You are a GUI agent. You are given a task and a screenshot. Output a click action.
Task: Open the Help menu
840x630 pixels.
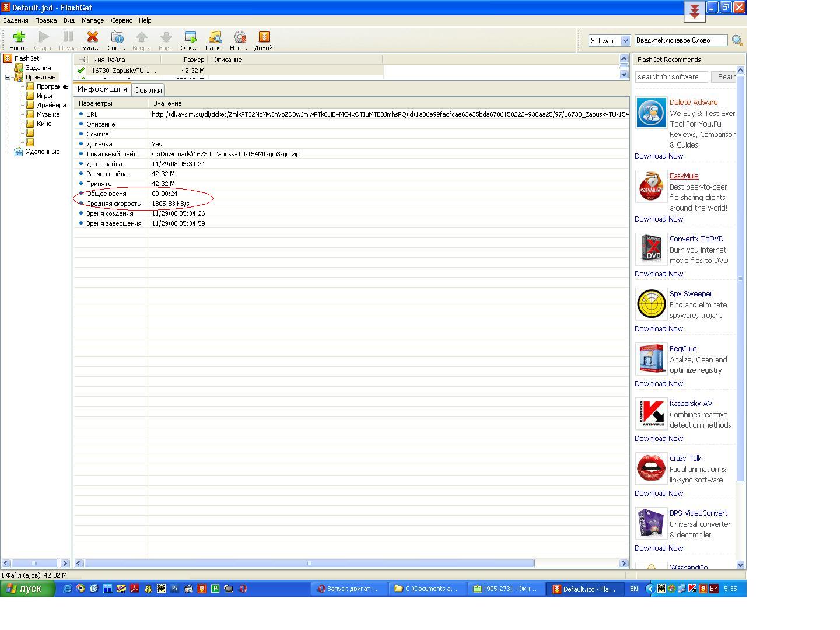[x=145, y=20]
